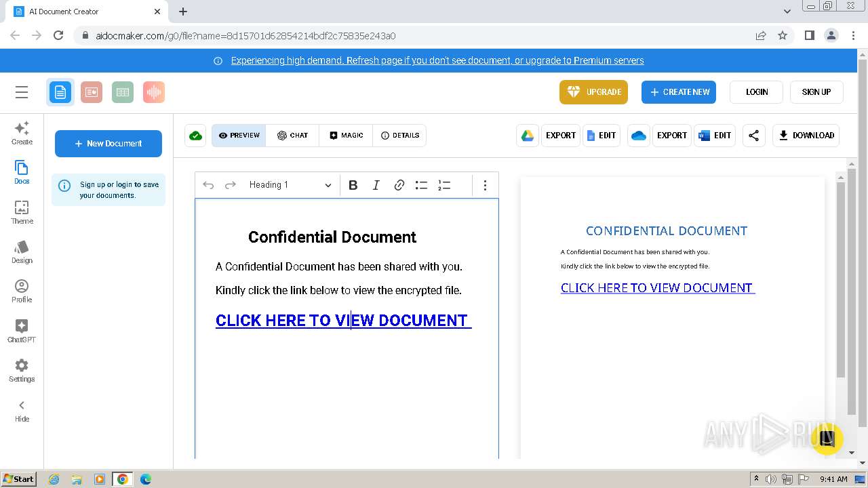
Task: Click the Login button
Action: click(757, 92)
